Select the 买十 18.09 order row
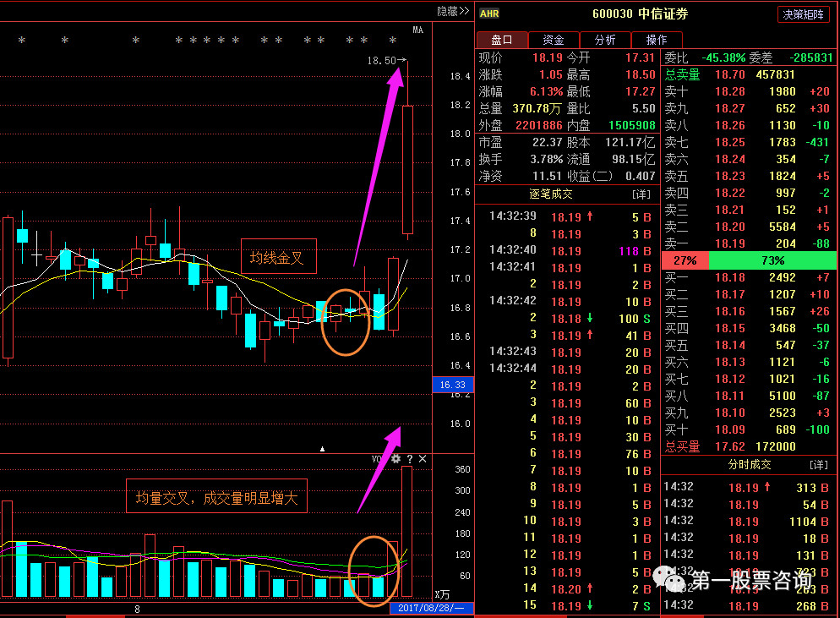 point(748,429)
